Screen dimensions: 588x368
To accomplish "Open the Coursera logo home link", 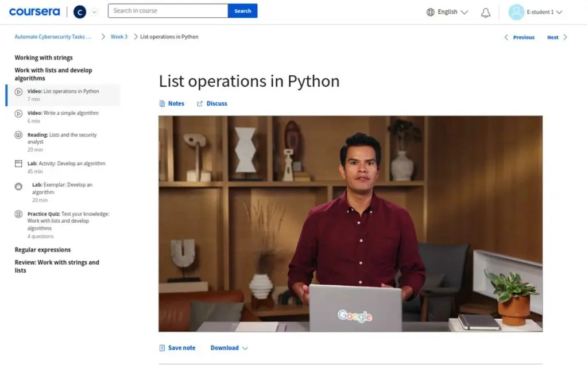I will coord(34,12).
